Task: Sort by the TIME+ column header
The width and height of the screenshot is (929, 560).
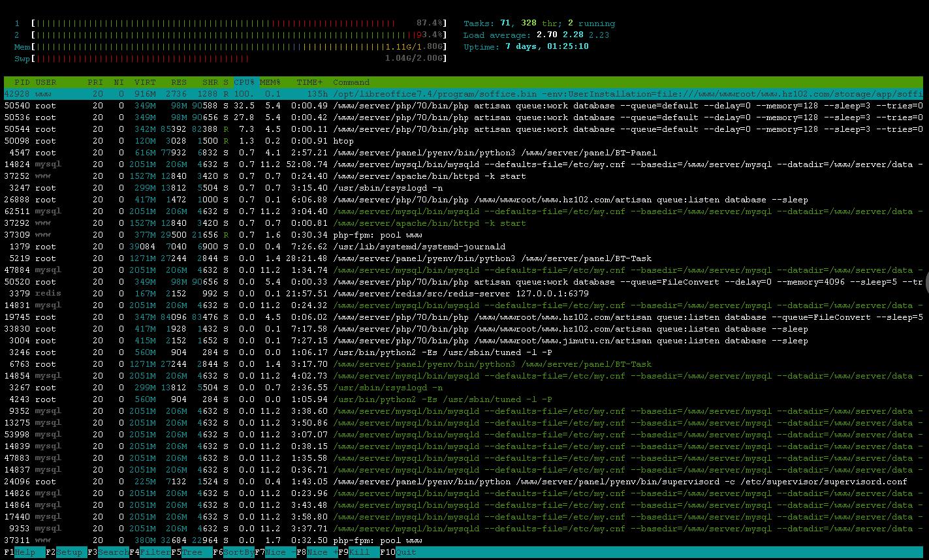Action: pos(309,82)
